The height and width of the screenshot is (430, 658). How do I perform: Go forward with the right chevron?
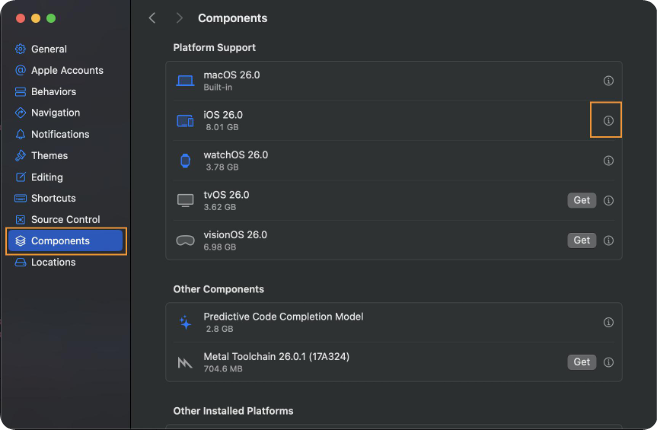(179, 18)
